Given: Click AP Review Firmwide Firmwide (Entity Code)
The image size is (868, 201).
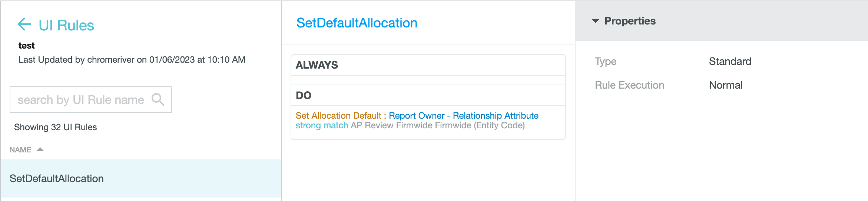Looking at the screenshot, I should point(438,125).
